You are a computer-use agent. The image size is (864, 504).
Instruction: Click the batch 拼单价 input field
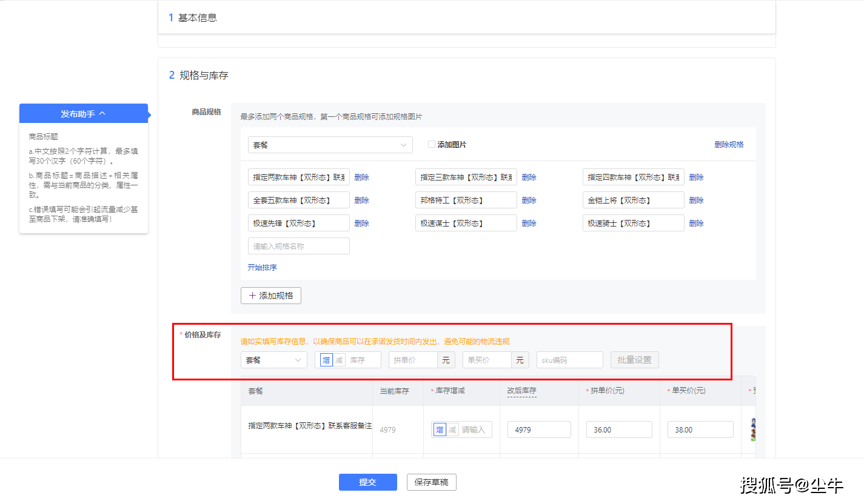coord(413,360)
